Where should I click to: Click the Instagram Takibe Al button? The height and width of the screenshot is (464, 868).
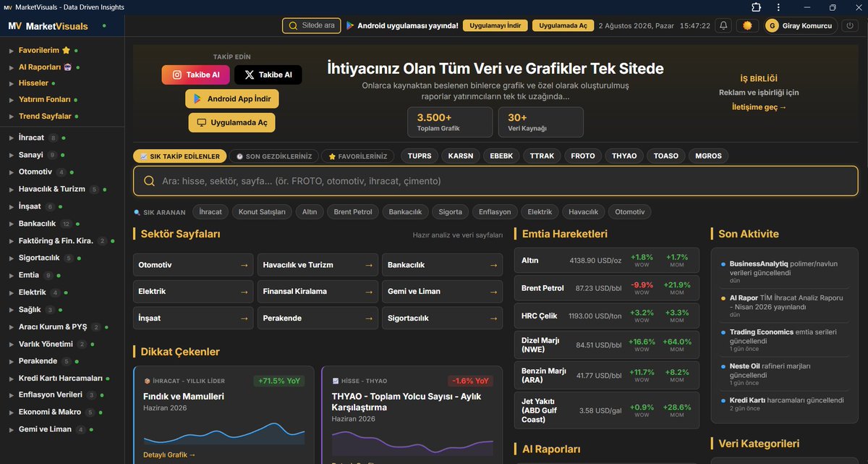click(x=195, y=75)
